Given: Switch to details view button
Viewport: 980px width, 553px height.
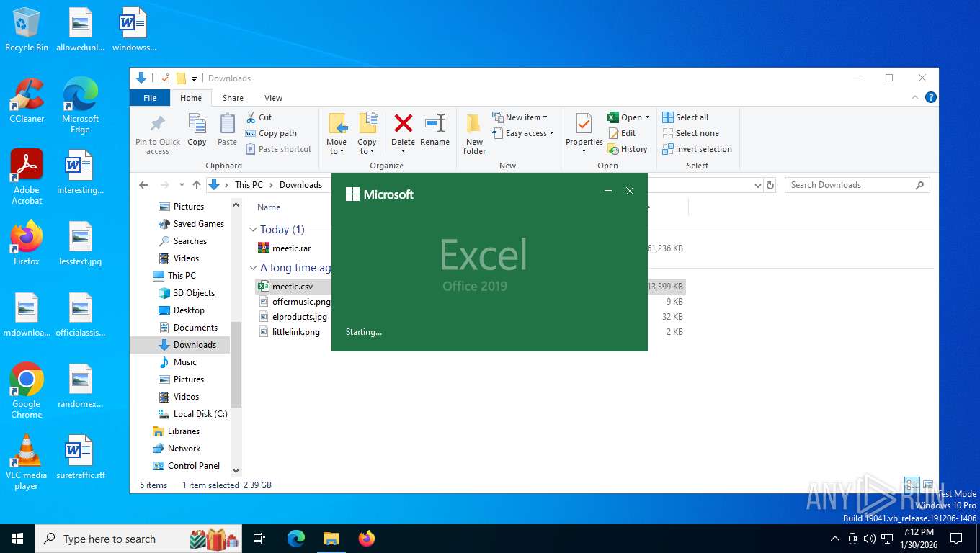Looking at the screenshot, I should [912, 485].
